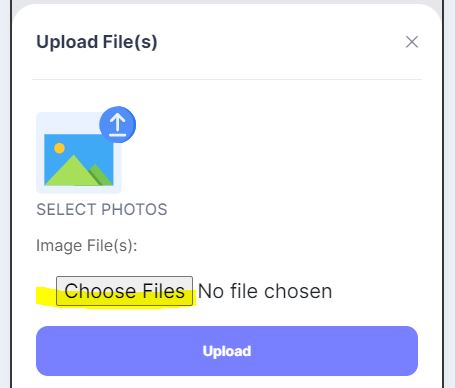Click the small dark green mountain peak
Image resolution: width=455 pixels, height=388 pixels.
(102, 174)
